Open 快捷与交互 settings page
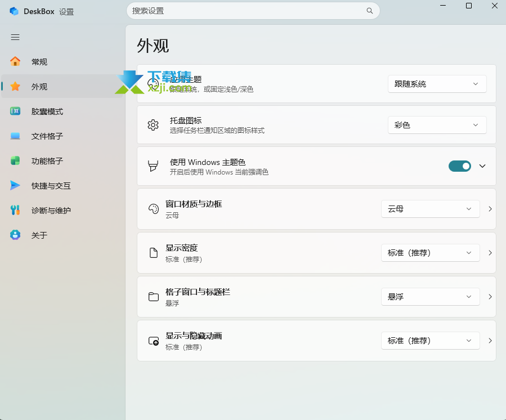 point(63,186)
